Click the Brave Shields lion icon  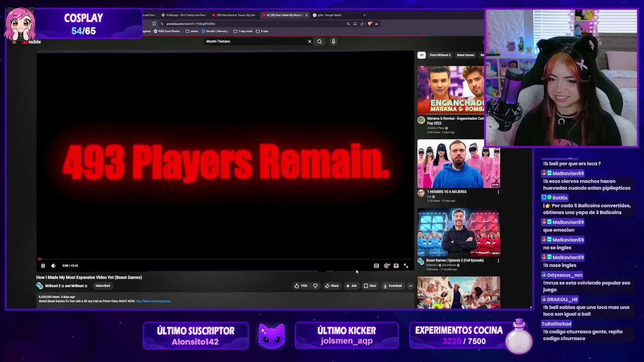pos(369,24)
